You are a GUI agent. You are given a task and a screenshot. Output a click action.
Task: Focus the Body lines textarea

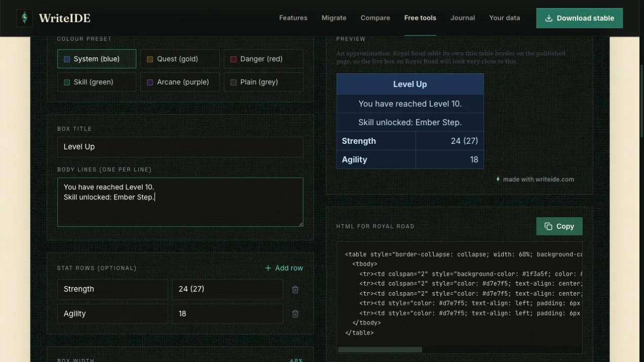point(180,202)
